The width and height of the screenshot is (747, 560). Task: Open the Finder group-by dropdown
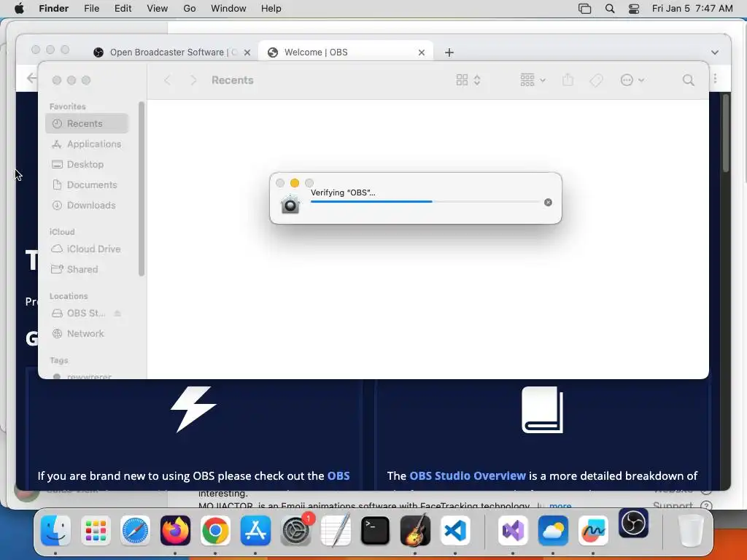point(533,80)
